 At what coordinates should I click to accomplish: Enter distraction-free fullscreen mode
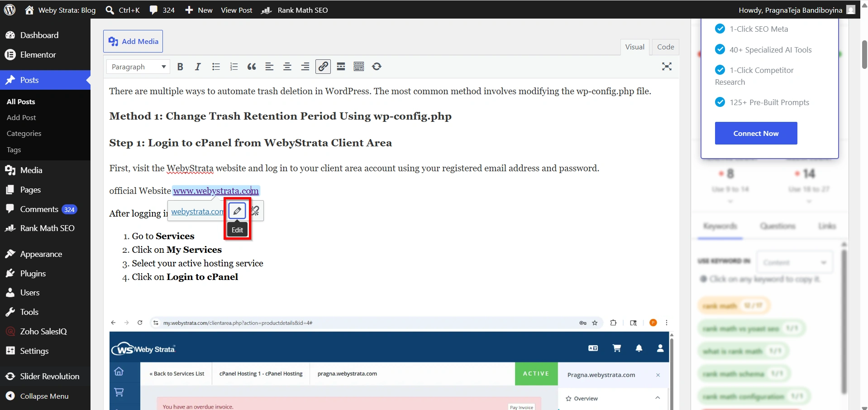click(x=667, y=67)
